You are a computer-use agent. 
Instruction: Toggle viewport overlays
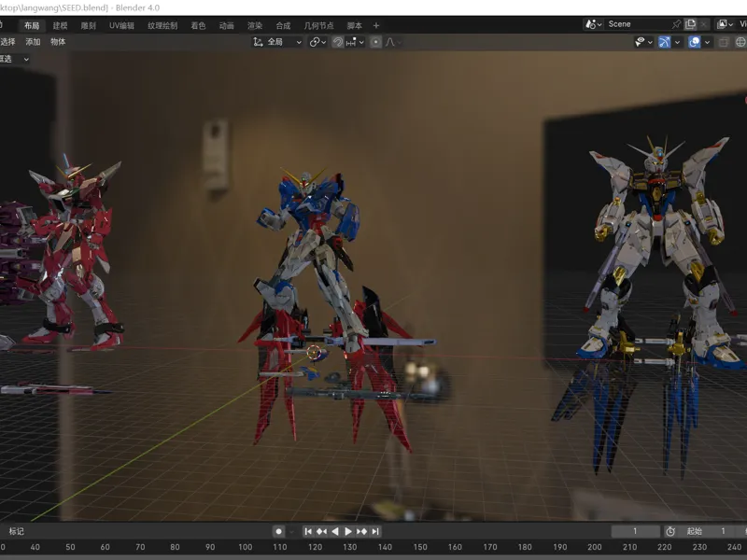tap(694, 42)
